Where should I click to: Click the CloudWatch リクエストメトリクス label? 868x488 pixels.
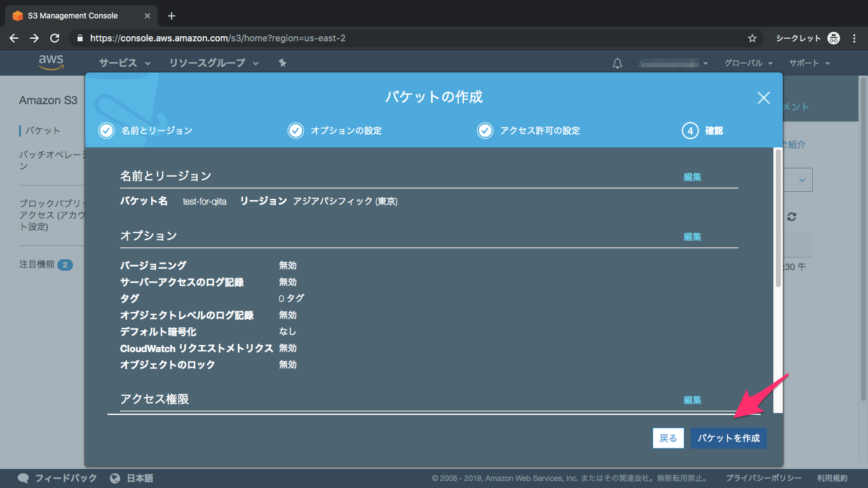click(x=196, y=348)
